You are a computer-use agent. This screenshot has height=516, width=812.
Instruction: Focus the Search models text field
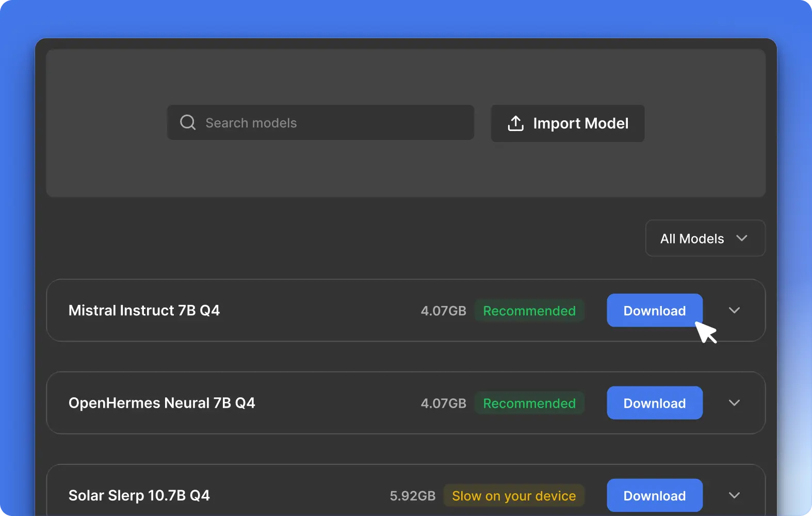(330, 123)
